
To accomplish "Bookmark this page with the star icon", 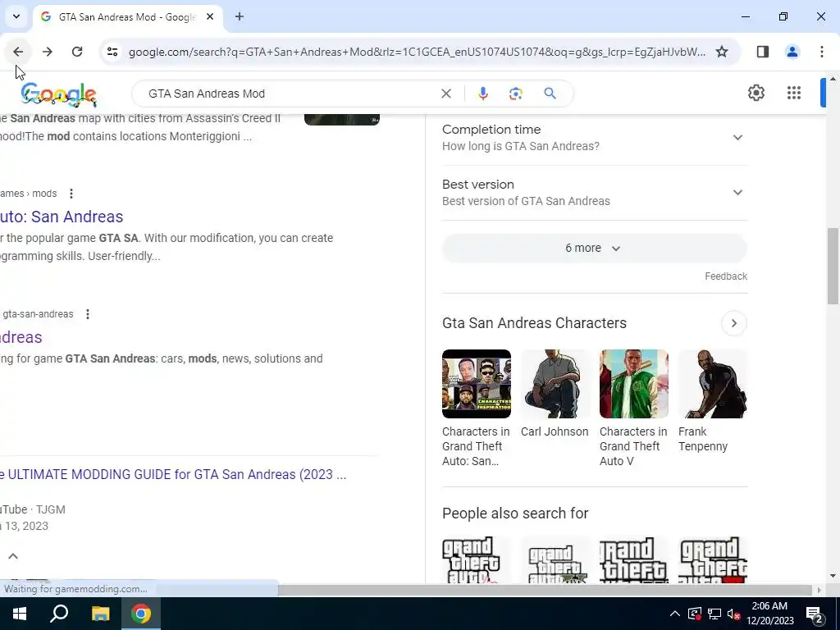I will pyautogui.click(x=722, y=52).
